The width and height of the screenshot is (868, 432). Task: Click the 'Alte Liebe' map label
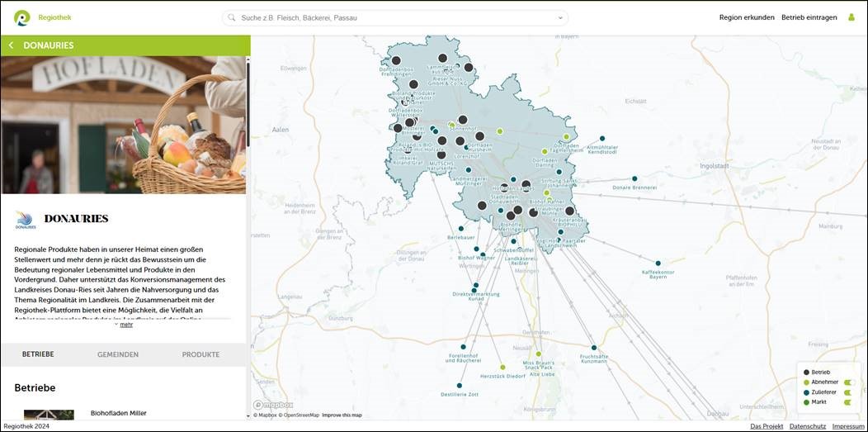[x=542, y=375]
